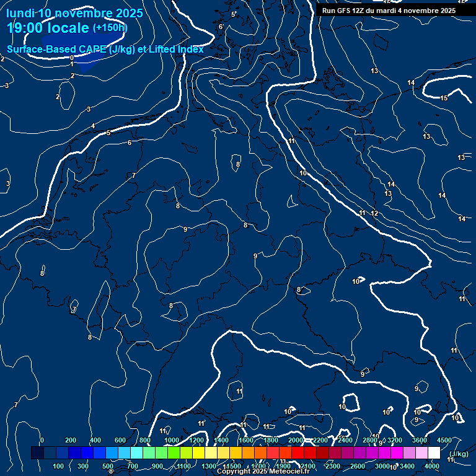Click the "12" lifted index contour label
The image size is (476, 476).
pyautogui.click(x=374, y=213)
